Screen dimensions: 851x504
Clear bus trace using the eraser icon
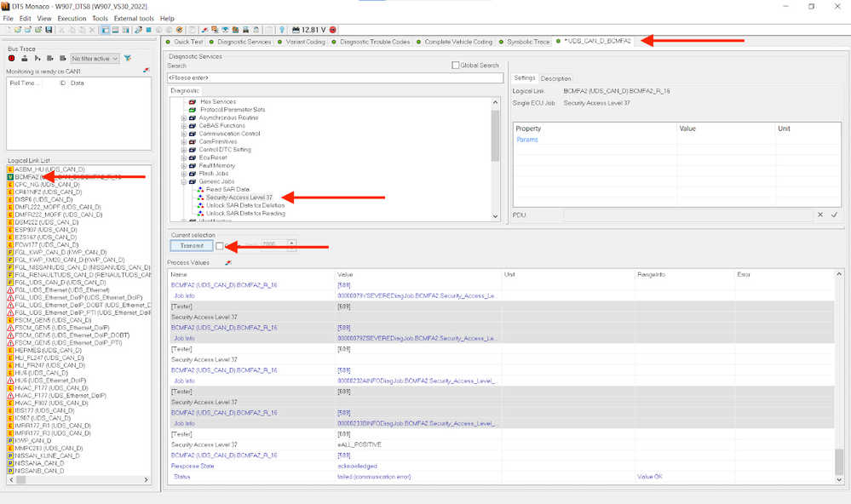pyautogui.click(x=146, y=70)
